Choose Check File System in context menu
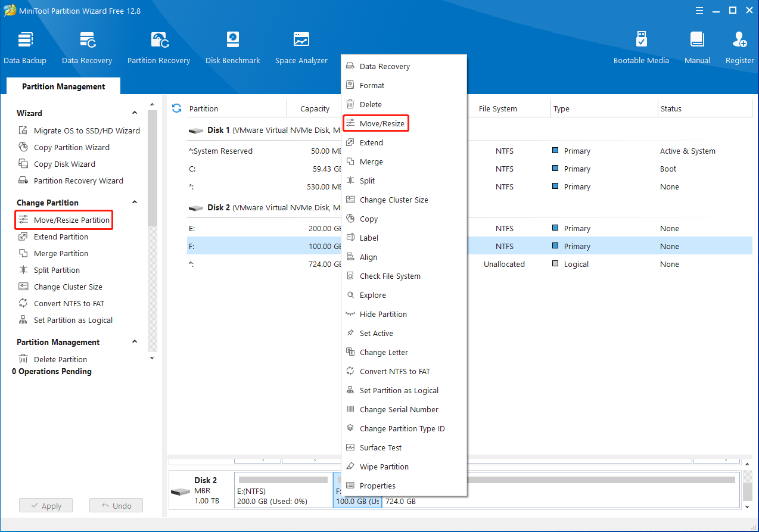The image size is (759, 532). point(404,276)
